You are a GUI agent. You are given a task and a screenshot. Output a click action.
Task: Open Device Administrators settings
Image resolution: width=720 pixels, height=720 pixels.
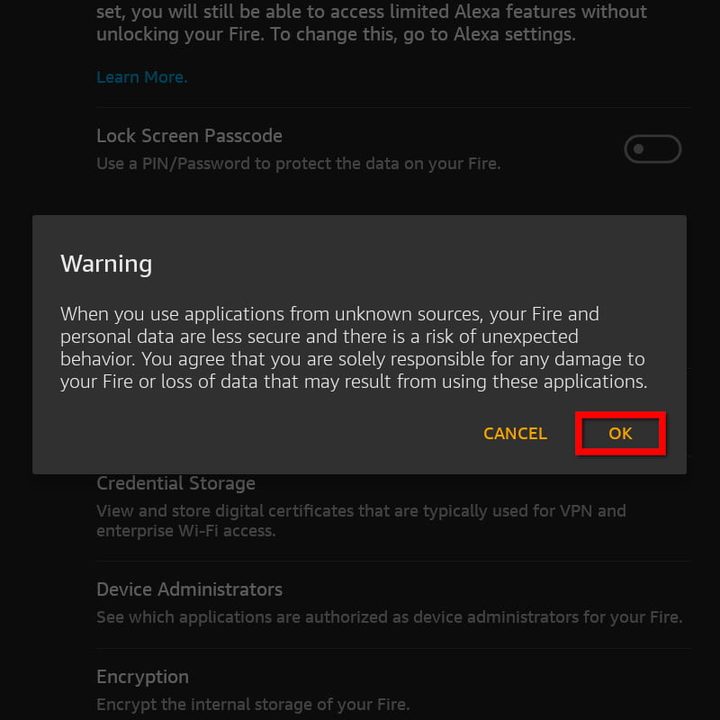pyautogui.click(x=189, y=589)
